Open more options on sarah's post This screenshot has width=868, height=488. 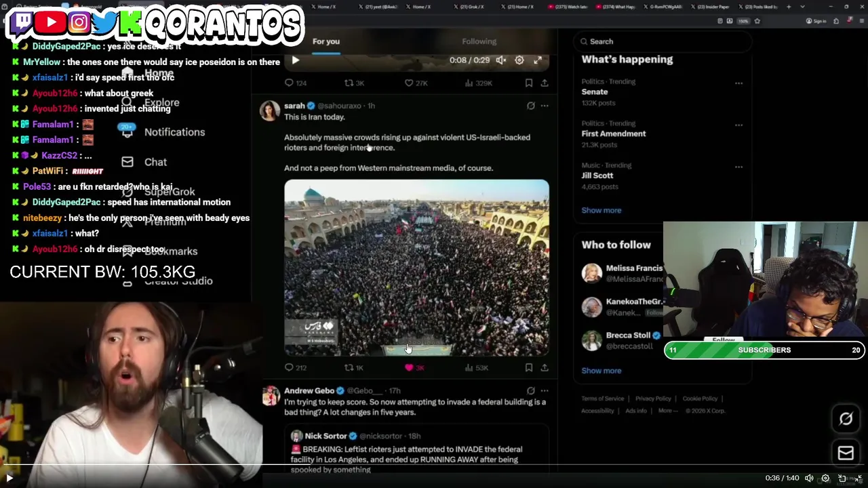[545, 106]
